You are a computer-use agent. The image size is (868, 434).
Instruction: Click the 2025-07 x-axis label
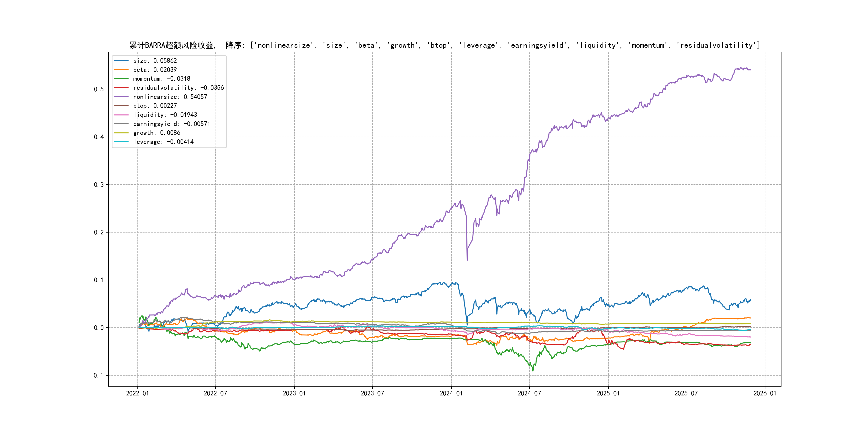(x=686, y=393)
